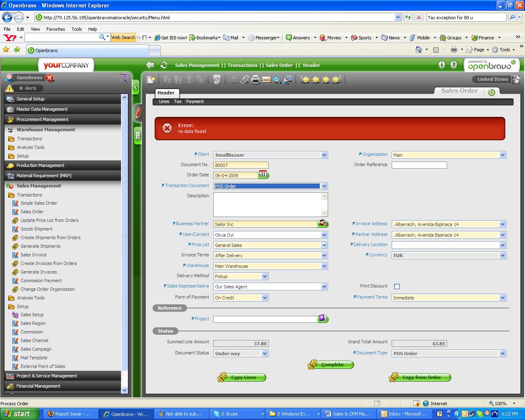Toggle the Print Discount checkbox
Viewport: 525px width, 420px height.
coord(397,287)
